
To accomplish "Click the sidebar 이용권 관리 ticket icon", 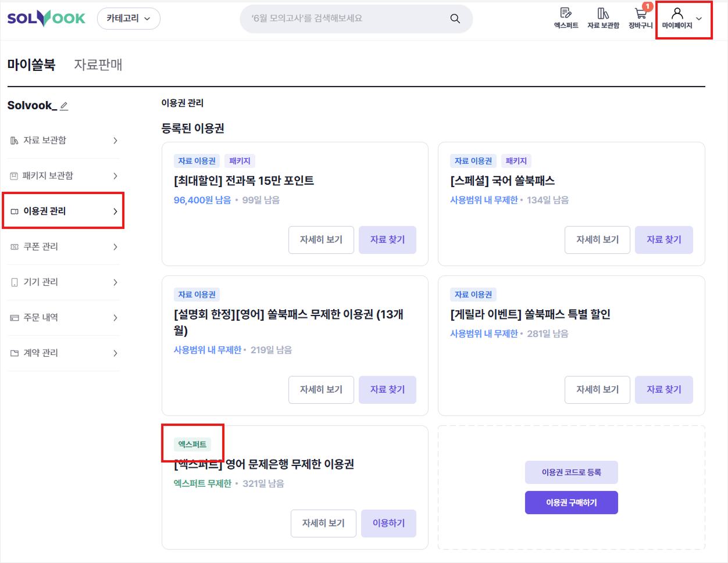I will pyautogui.click(x=15, y=211).
